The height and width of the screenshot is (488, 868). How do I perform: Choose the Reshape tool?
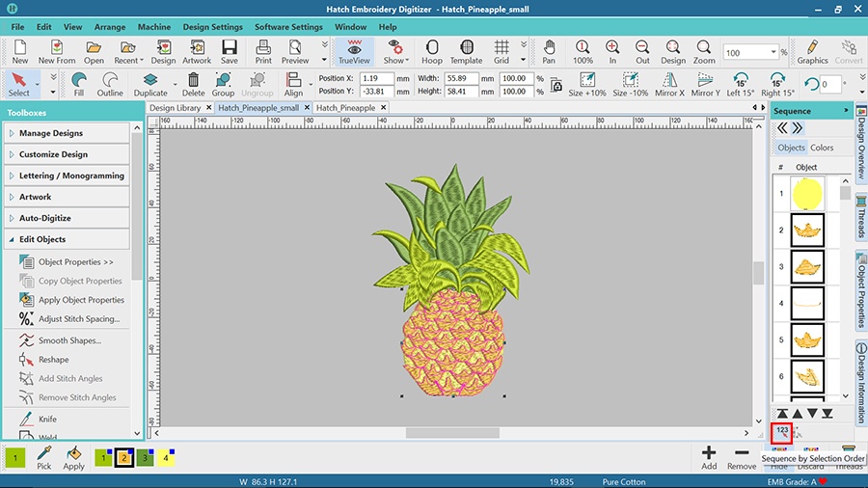tap(53, 360)
